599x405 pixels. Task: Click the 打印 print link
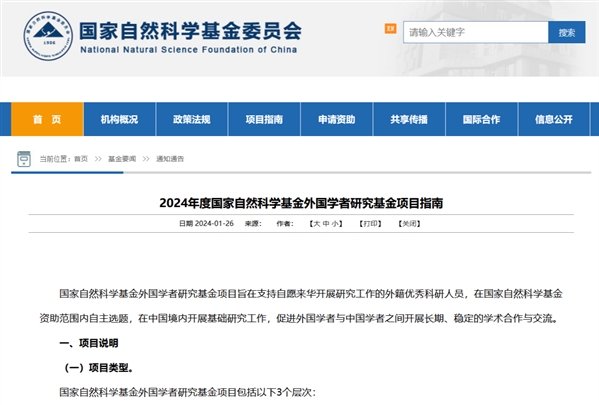click(370, 224)
